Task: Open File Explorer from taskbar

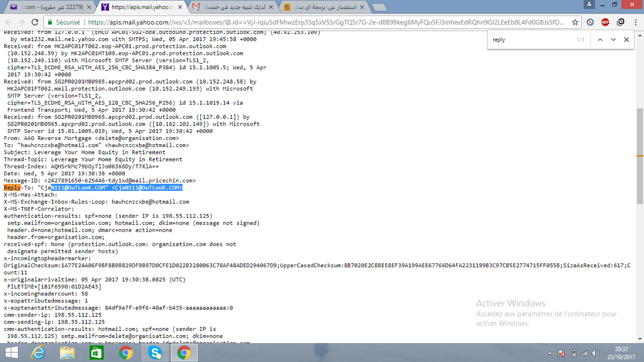Action: [68, 353]
